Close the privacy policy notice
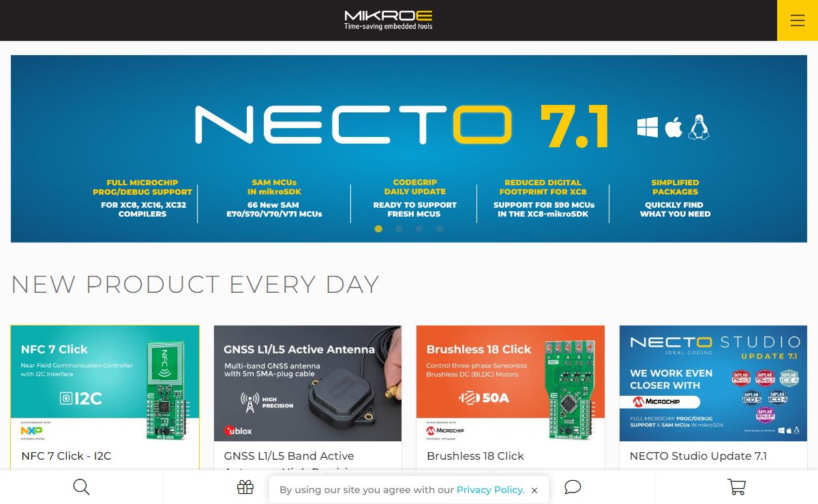Viewport: 818px width, 504px height. [534, 490]
